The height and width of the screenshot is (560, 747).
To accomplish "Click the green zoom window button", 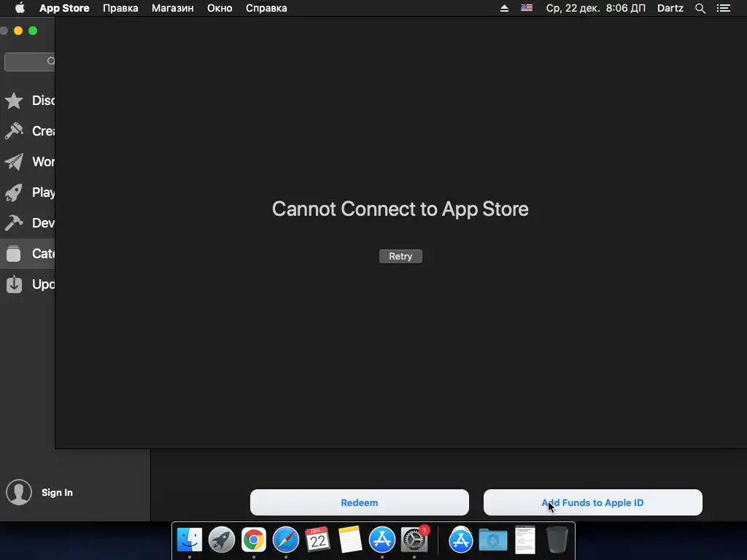I will (33, 31).
